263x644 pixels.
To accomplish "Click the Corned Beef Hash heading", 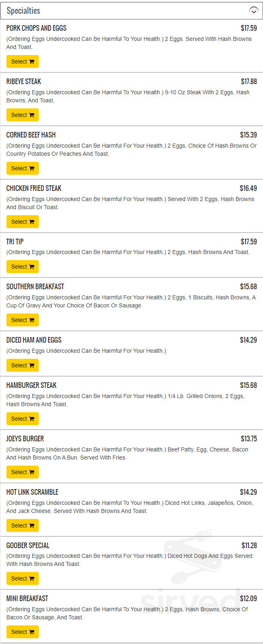I will (31, 135).
